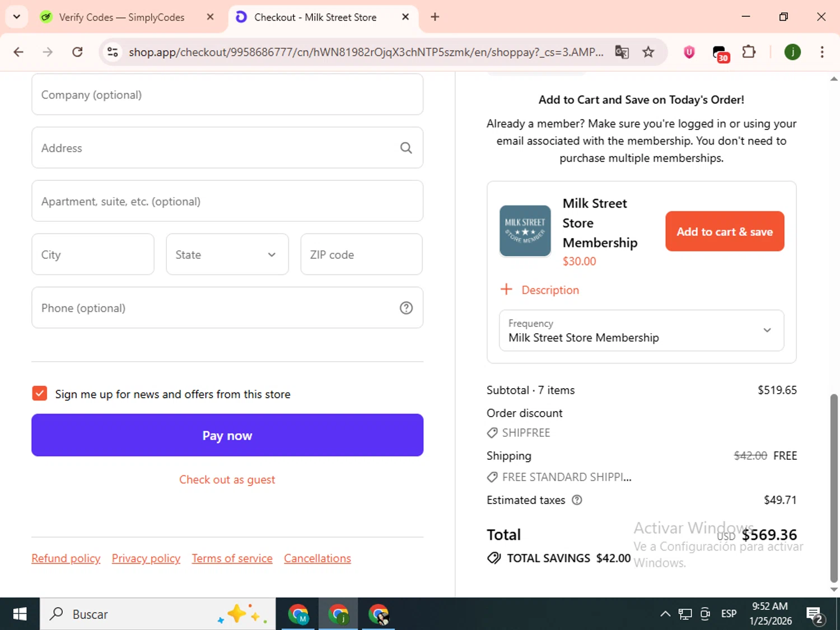Open the tab search chevron
Image resolution: width=840 pixels, height=630 pixels.
click(17, 17)
